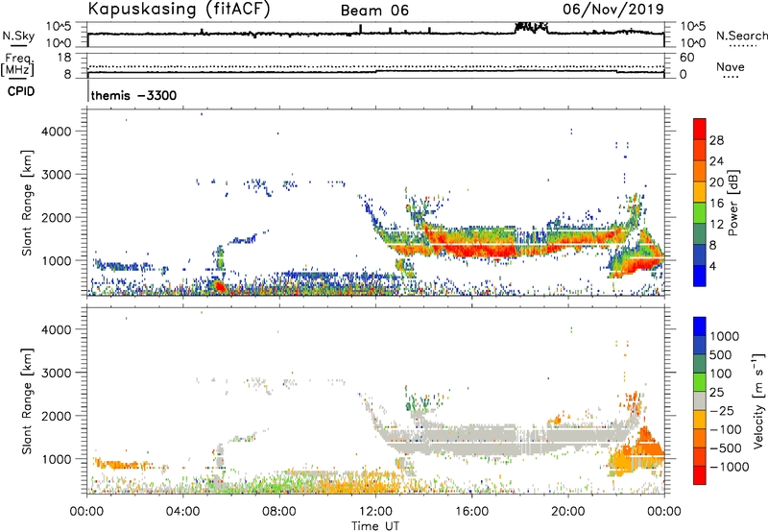Click the power panel 'Slant Range [km]' label
Image resolution: width=768 pixels, height=532 pixels.
27,203
